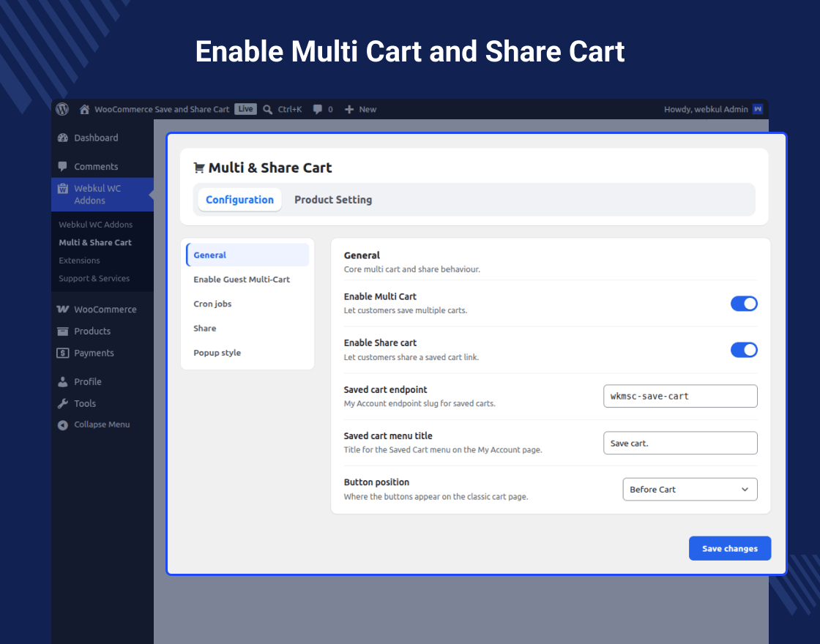Open Products menu label

point(92,331)
